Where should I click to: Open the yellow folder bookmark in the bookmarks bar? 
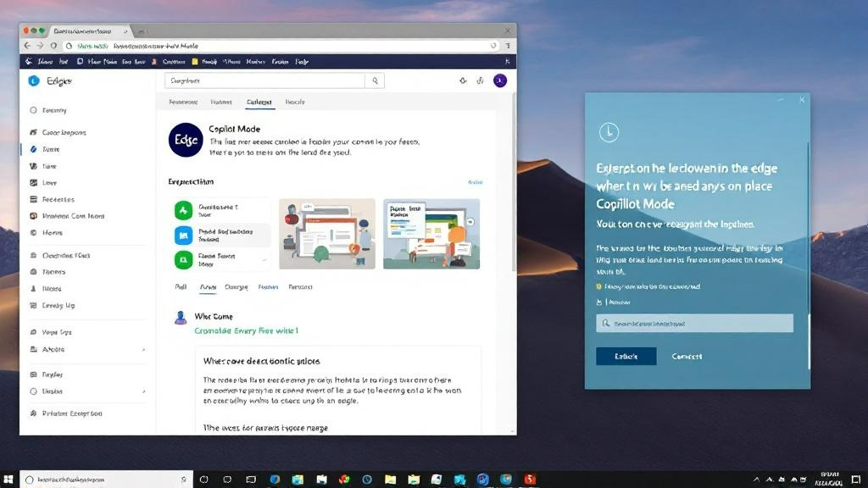[x=195, y=61]
